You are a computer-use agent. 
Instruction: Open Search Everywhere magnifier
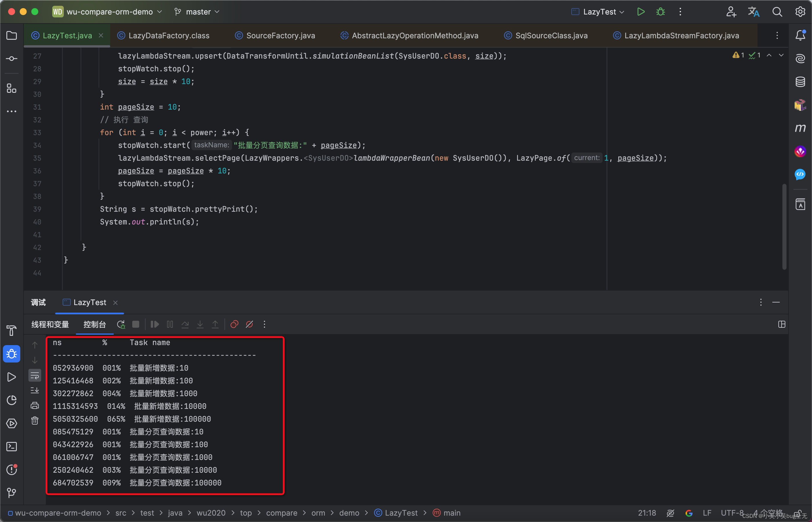(x=777, y=12)
